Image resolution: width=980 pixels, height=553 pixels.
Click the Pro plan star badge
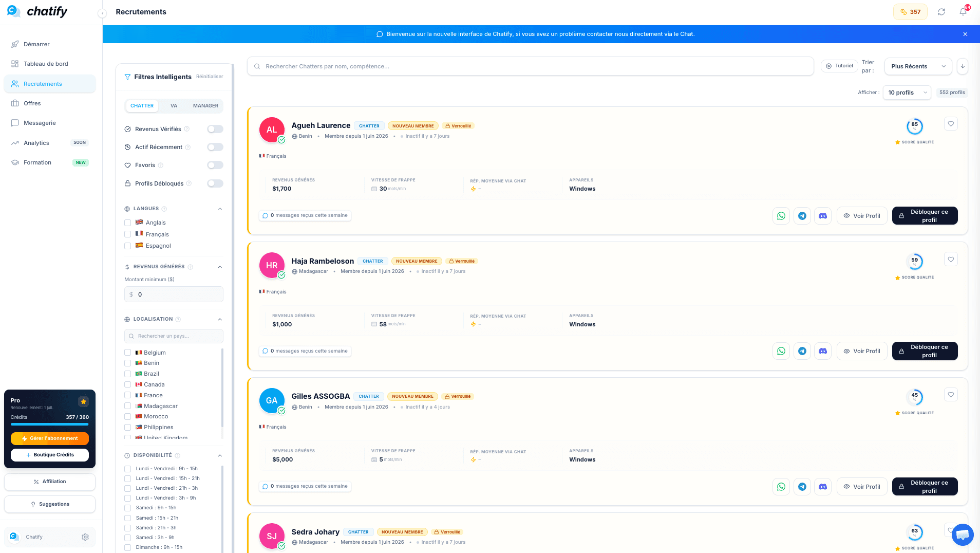tap(83, 401)
